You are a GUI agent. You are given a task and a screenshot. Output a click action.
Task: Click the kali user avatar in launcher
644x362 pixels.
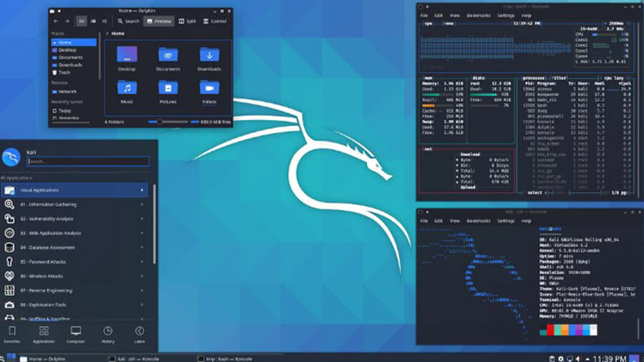(11, 157)
